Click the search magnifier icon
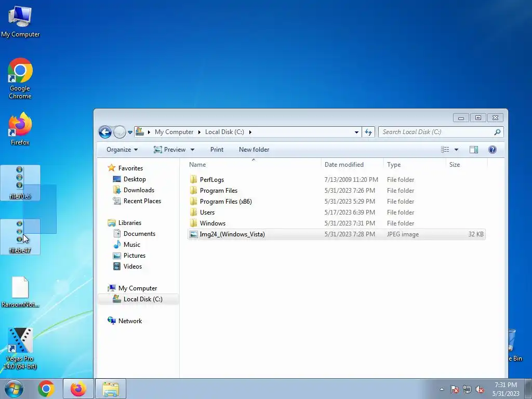Image resolution: width=532 pixels, height=399 pixels. 497,132
